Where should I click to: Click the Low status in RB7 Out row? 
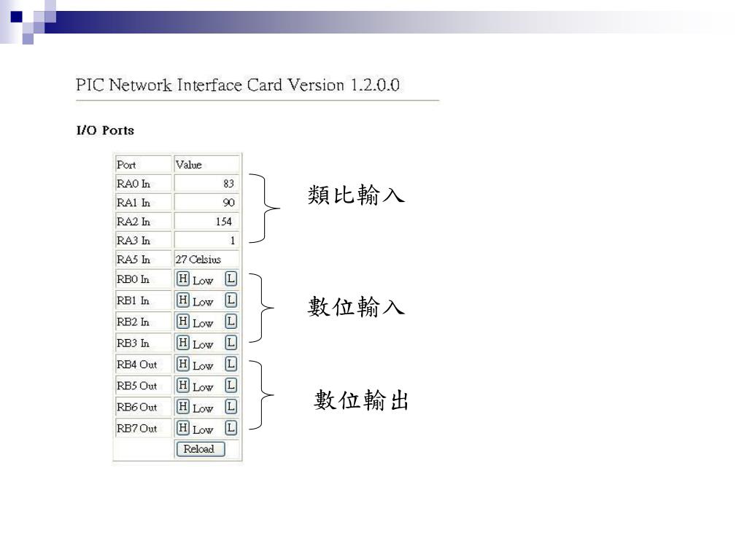pyautogui.click(x=203, y=429)
